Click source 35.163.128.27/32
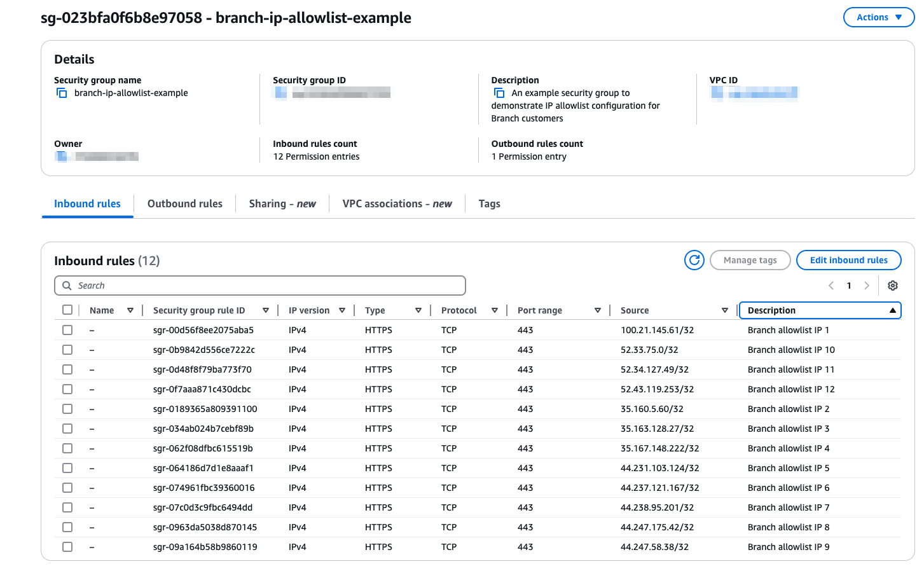The image size is (924, 571). click(x=657, y=429)
